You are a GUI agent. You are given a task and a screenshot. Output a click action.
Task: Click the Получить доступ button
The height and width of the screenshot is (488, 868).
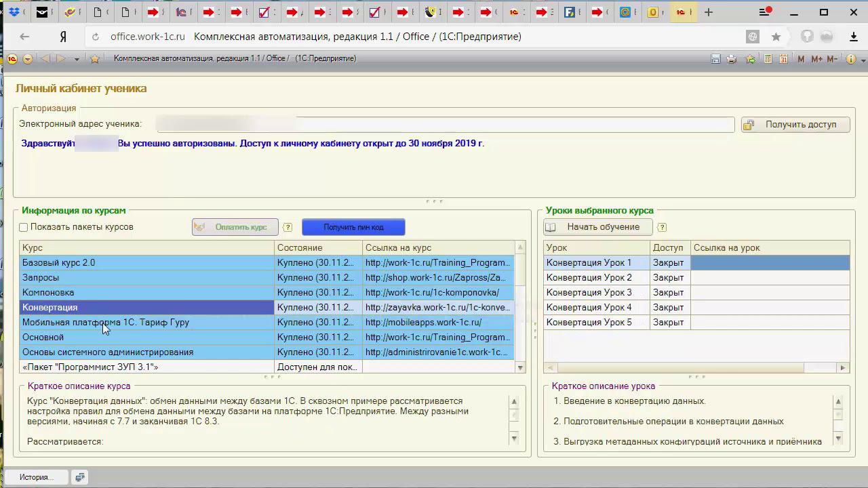point(795,125)
